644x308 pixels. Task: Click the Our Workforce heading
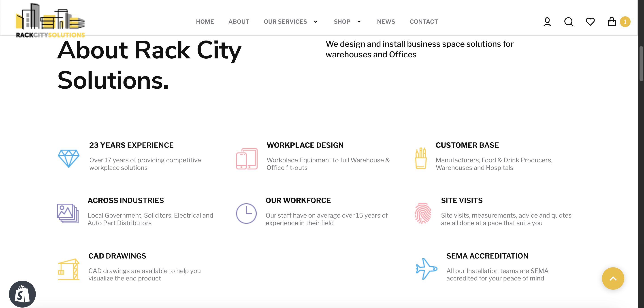coord(298,200)
